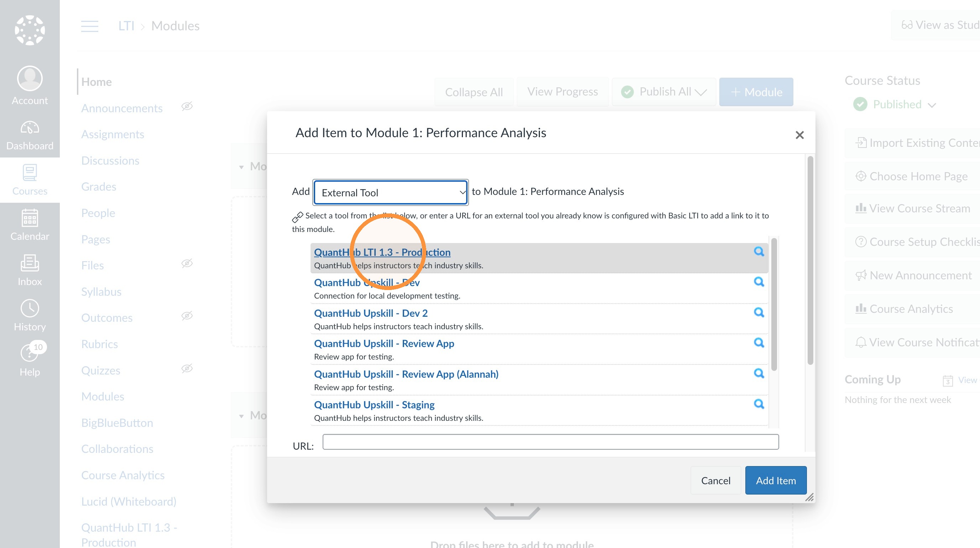This screenshot has height=548, width=980.
Task: Select QuantHub Upskill - Review App (Alannah) tool
Action: pos(406,374)
